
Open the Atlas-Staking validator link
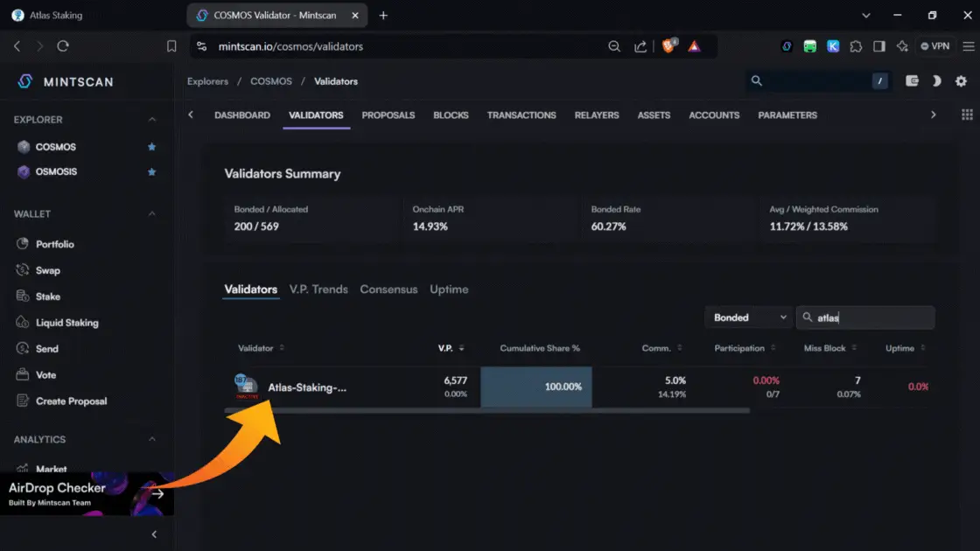click(x=306, y=387)
